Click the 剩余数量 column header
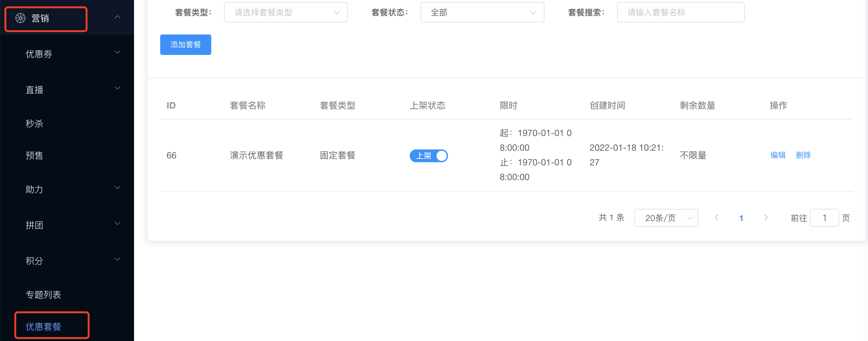This screenshot has height=341, width=868. (x=697, y=106)
